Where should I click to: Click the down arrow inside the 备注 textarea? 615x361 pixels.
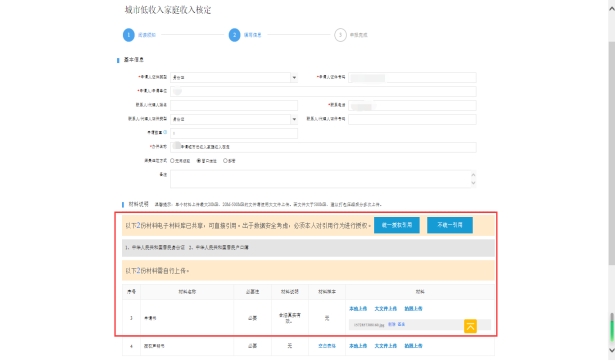tap(473, 182)
